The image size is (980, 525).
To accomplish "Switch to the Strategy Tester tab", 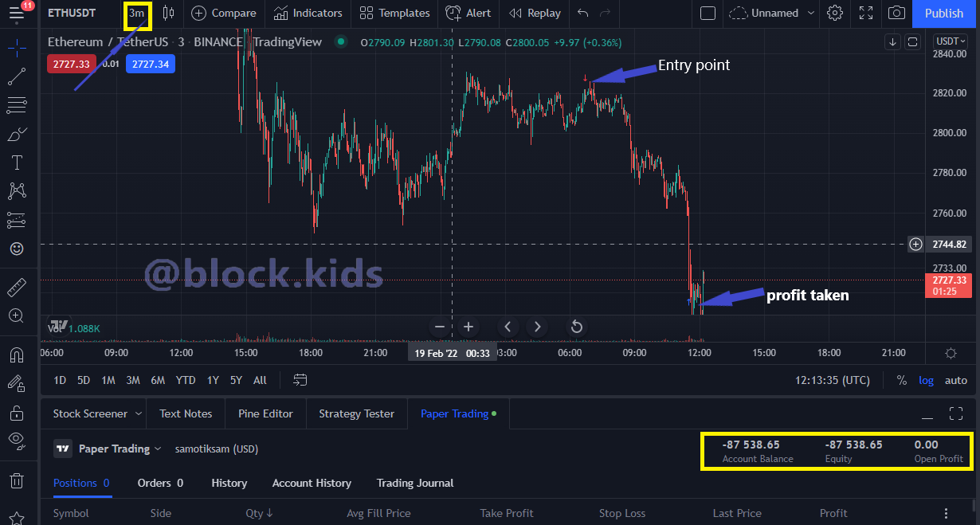I will pos(356,413).
